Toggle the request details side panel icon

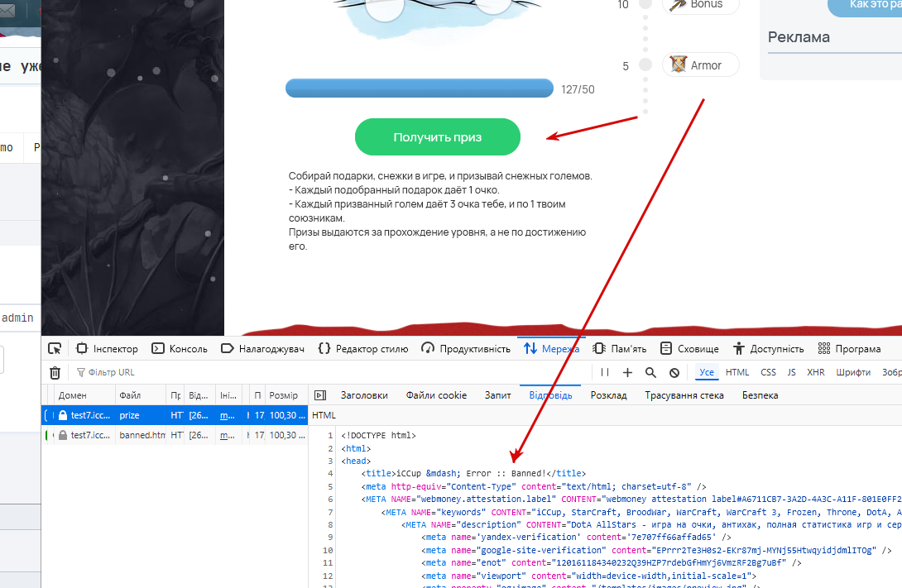coord(320,395)
